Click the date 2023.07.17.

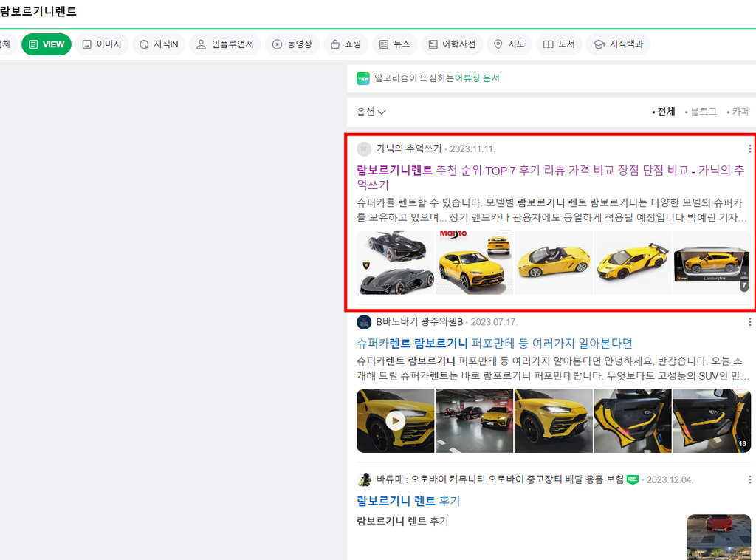pyautogui.click(x=494, y=322)
